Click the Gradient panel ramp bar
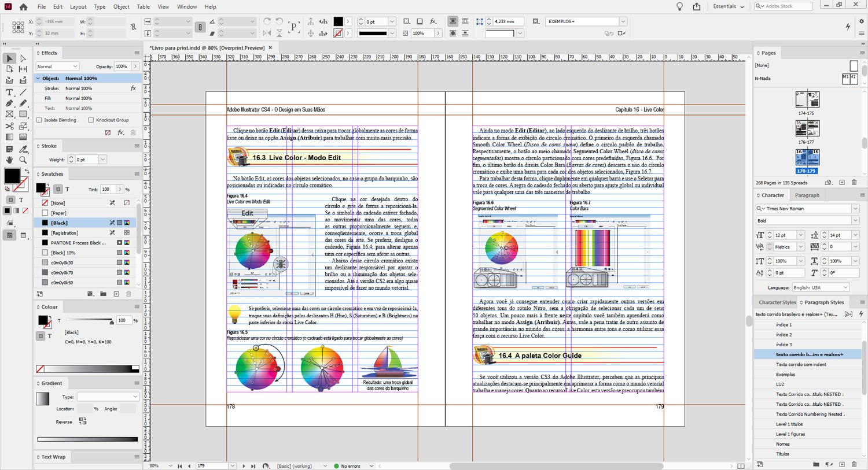The image size is (868, 470). (x=88, y=439)
